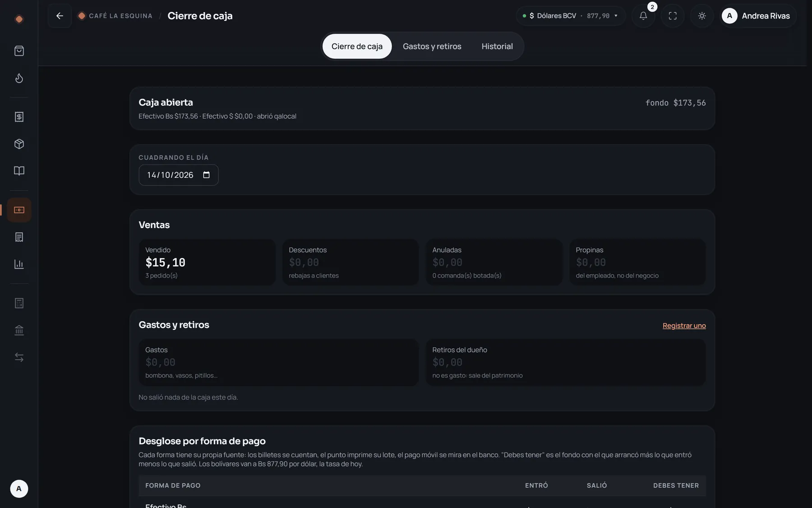Click the back arrow button
This screenshot has width=812, height=508.
60,16
